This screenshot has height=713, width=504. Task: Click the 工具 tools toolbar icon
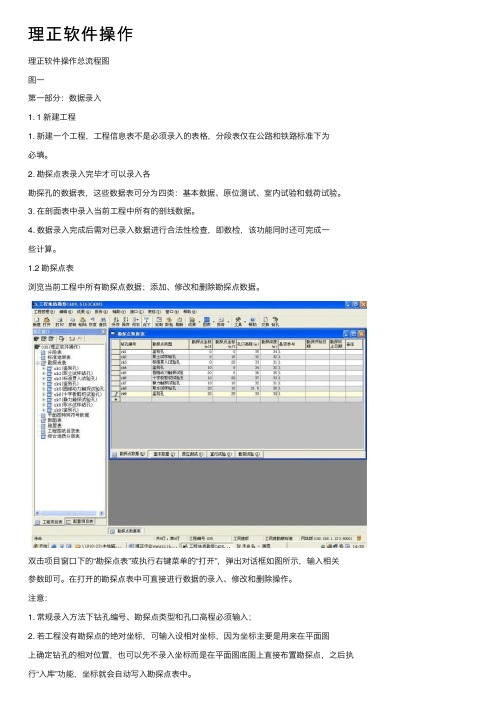pyautogui.click(x=238, y=322)
